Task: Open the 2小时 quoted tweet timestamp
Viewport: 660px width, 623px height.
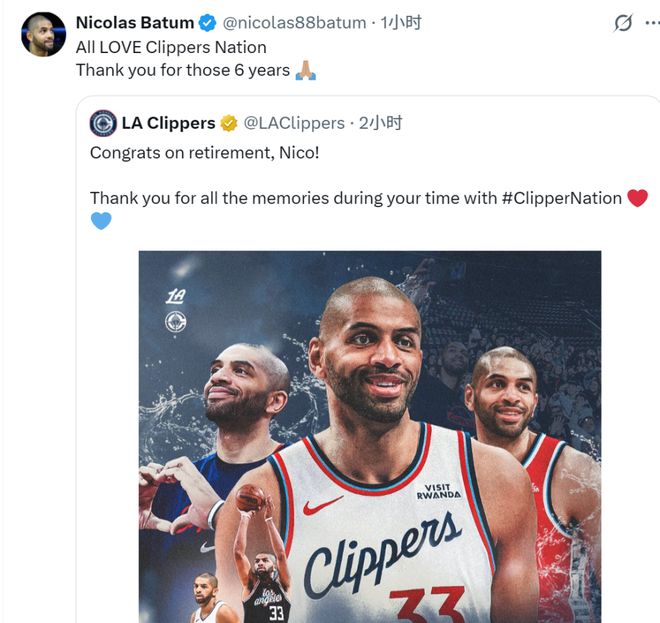Action: tap(381, 123)
